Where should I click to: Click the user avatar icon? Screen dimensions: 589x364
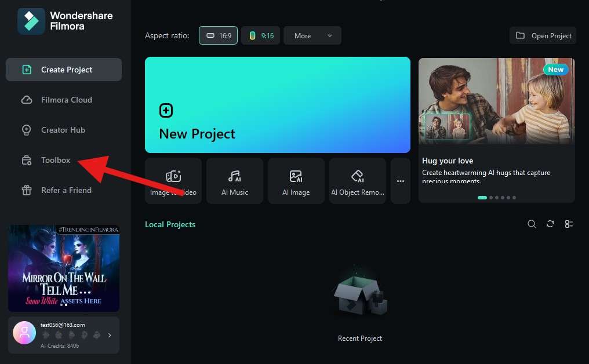[x=24, y=333]
